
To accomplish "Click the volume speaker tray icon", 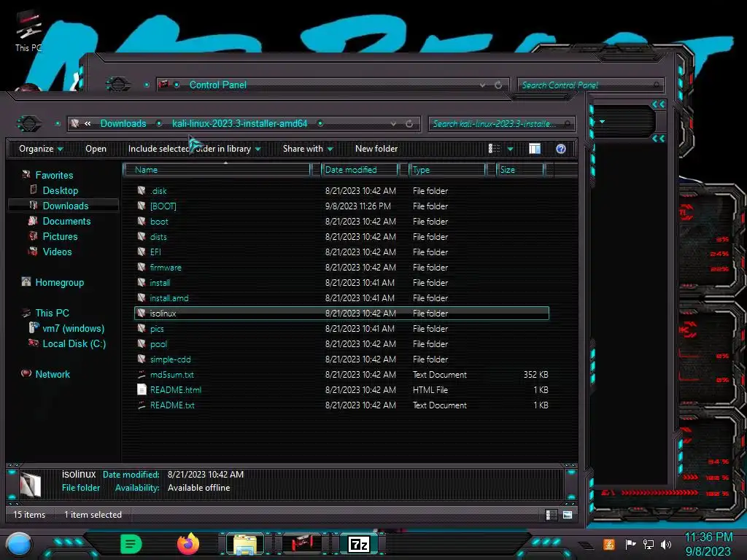I will (666, 544).
